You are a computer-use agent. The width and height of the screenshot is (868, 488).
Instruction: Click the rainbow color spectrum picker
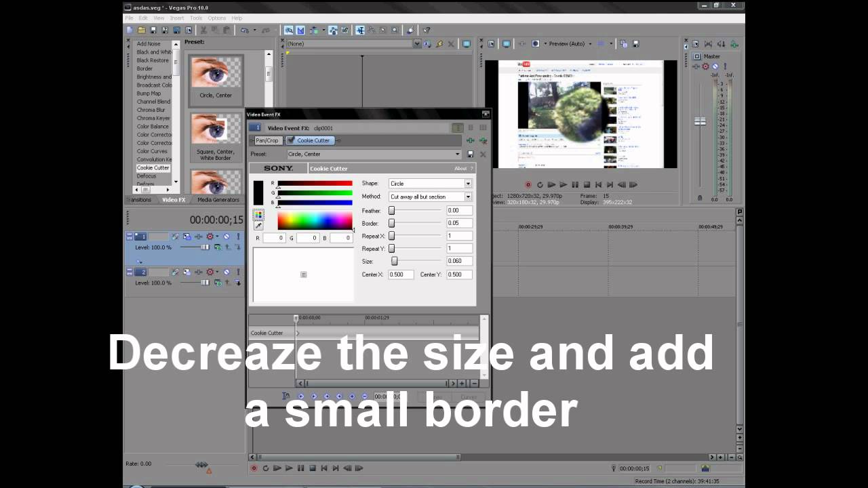point(315,220)
